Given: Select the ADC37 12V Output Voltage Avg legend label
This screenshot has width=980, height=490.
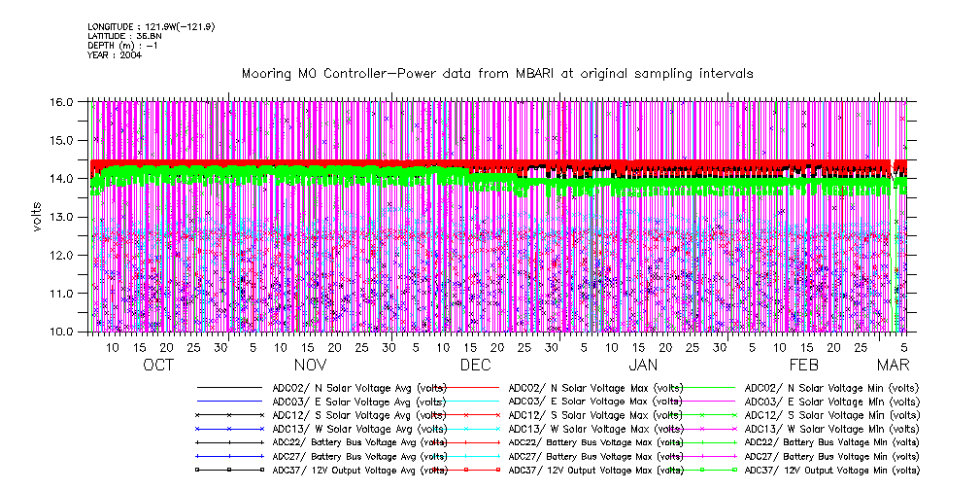Looking at the screenshot, I should (360, 470).
